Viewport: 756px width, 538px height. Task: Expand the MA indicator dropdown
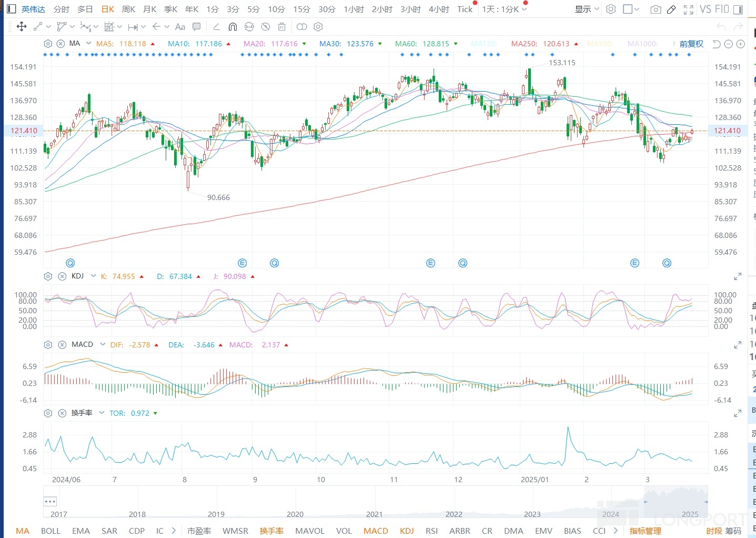88,44
